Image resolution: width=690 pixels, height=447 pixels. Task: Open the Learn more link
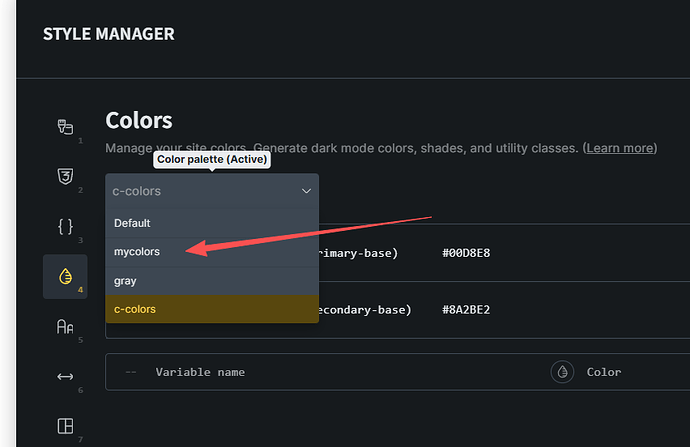pos(619,148)
